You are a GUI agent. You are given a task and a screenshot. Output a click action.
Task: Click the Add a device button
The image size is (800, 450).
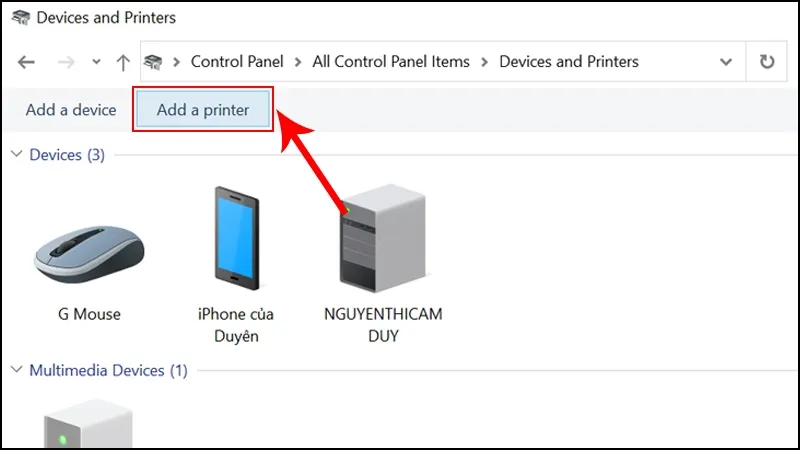[x=71, y=110]
